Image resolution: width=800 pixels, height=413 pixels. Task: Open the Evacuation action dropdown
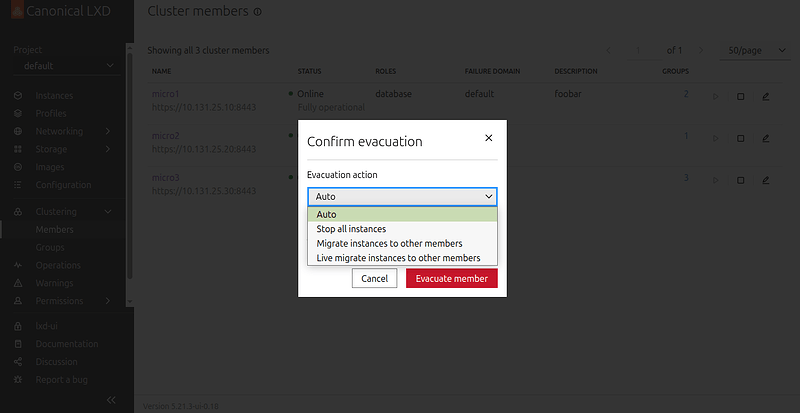tap(402, 197)
